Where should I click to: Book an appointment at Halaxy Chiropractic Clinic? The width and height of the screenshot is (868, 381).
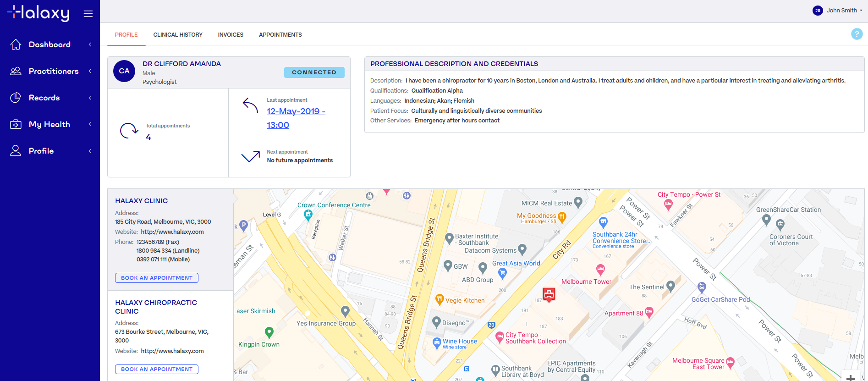157,369
